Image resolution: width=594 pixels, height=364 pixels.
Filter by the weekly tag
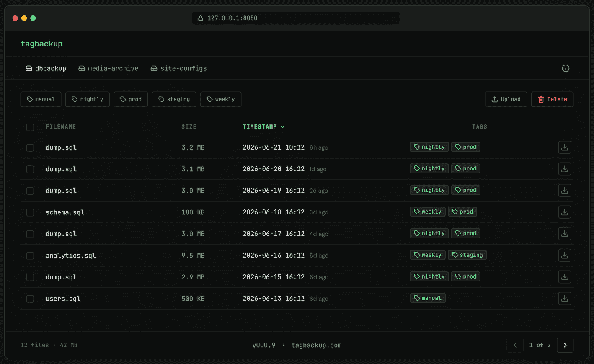(221, 99)
